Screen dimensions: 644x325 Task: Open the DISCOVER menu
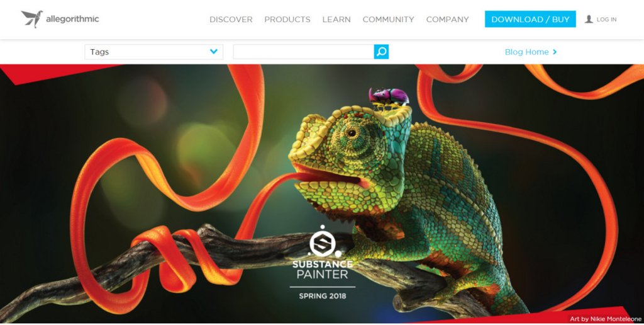tap(231, 20)
